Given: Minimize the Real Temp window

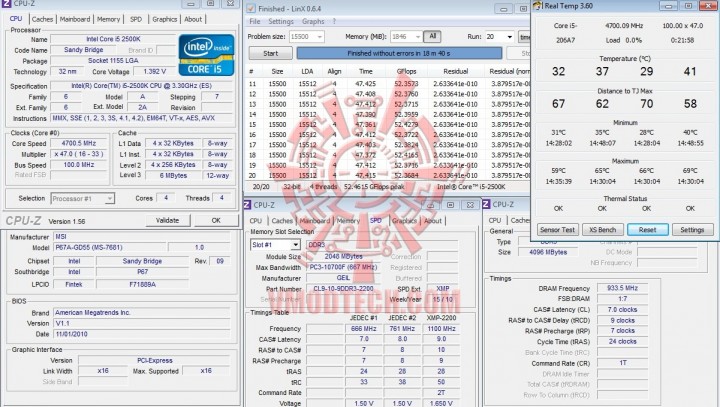Looking at the screenshot, I should [x=669, y=6].
